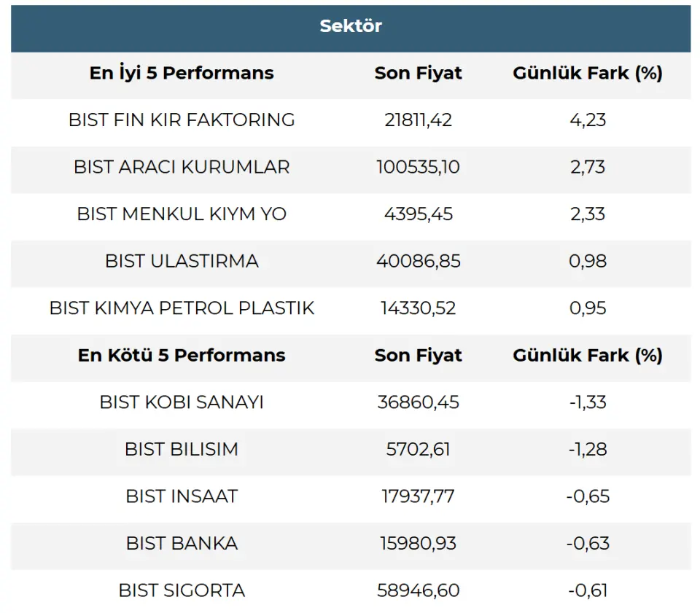Click the daily change value 4,23
The height and width of the screenshot is (613, 700).
[588, 120]
